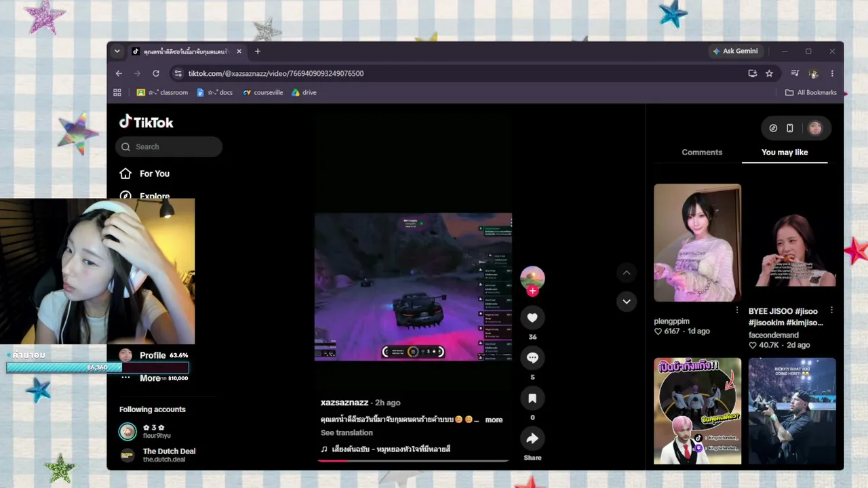Image resolution: width=868 pixels, height=488 pixels.
Task: Click the "2h ago" timestamp
Action: [389, 403]
